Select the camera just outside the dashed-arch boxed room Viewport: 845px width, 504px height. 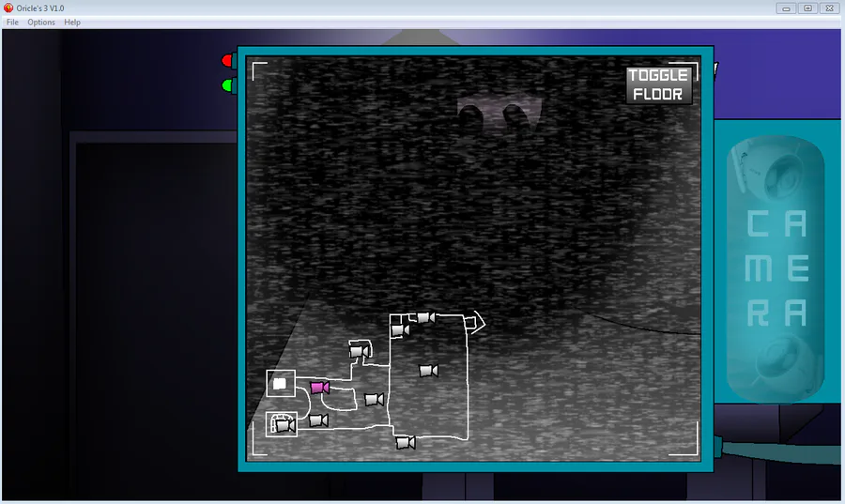point(318,420)
